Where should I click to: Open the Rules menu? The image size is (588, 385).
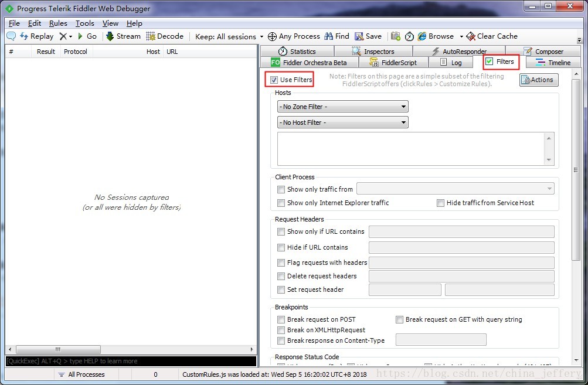pos(58,23)
